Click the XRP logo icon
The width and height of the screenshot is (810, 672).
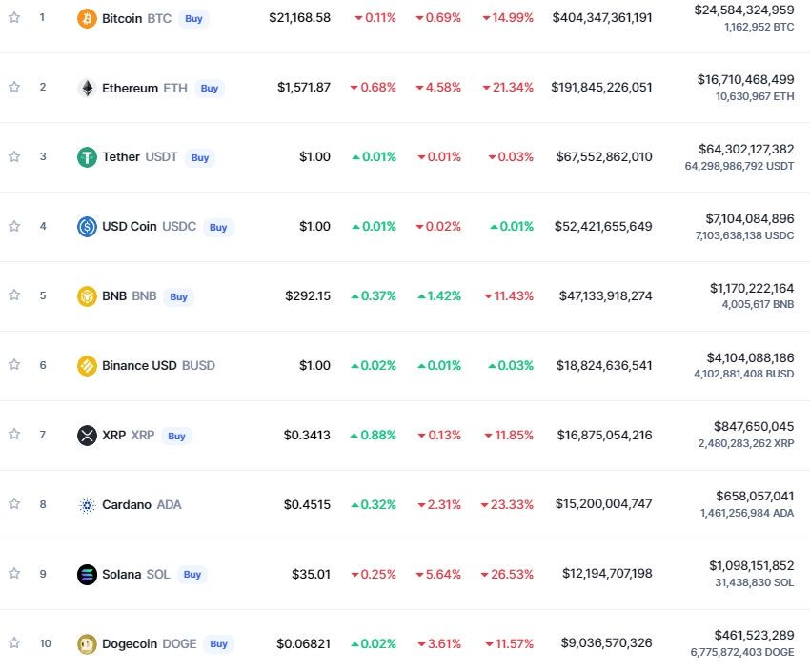click(x=87, y=436)
